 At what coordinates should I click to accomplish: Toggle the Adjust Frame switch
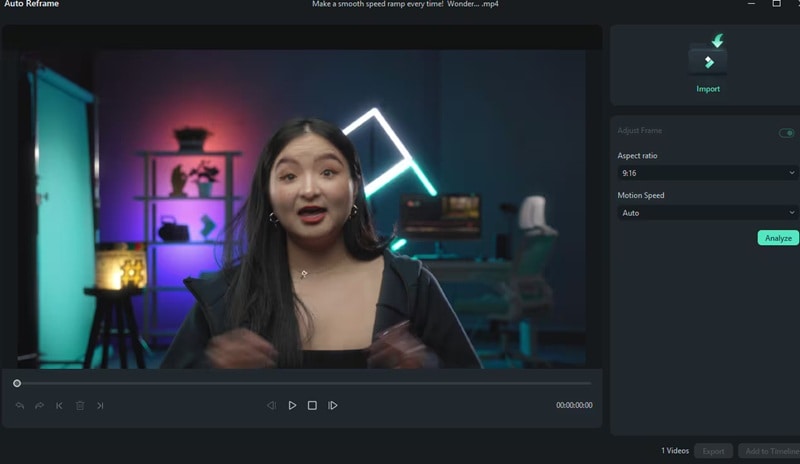(x=786, y=133)
